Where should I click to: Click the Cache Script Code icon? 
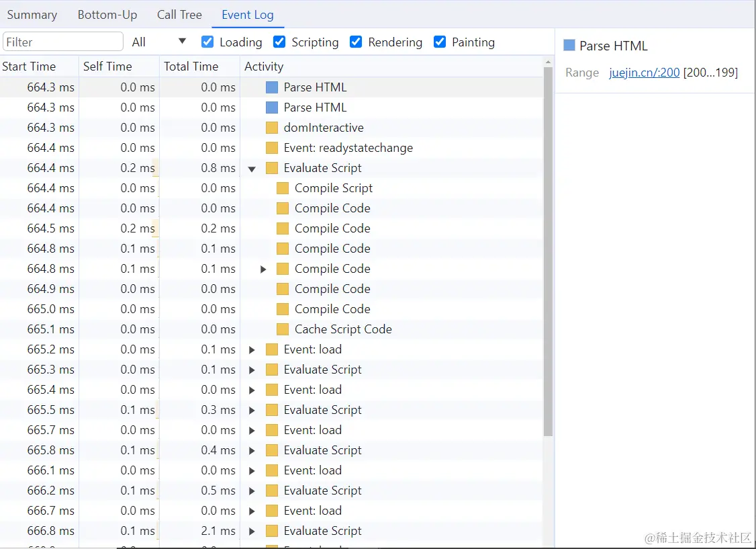click(283, 329)
